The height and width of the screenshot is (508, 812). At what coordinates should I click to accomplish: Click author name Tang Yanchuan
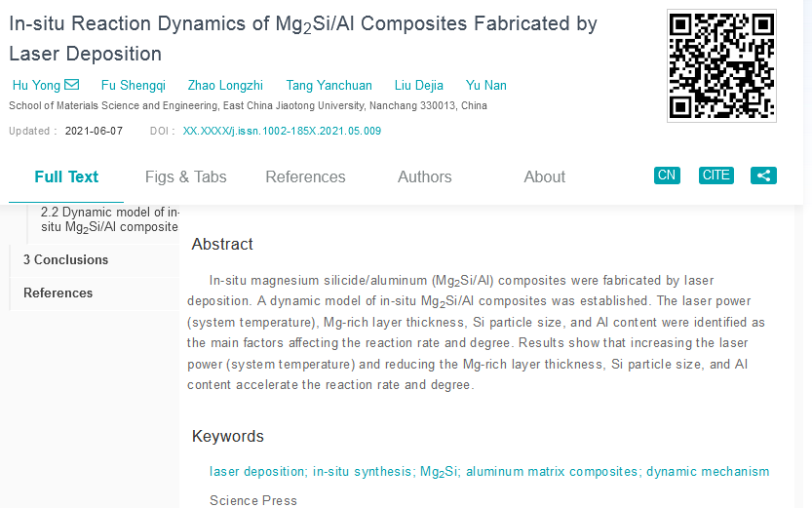[x=329, y=86]
